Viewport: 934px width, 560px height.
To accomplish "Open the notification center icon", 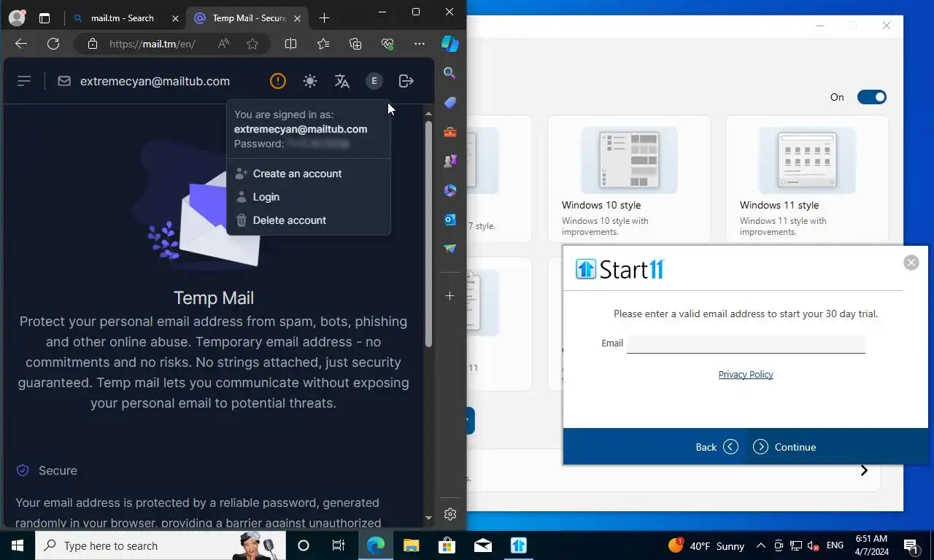I will tap(911, 545).
